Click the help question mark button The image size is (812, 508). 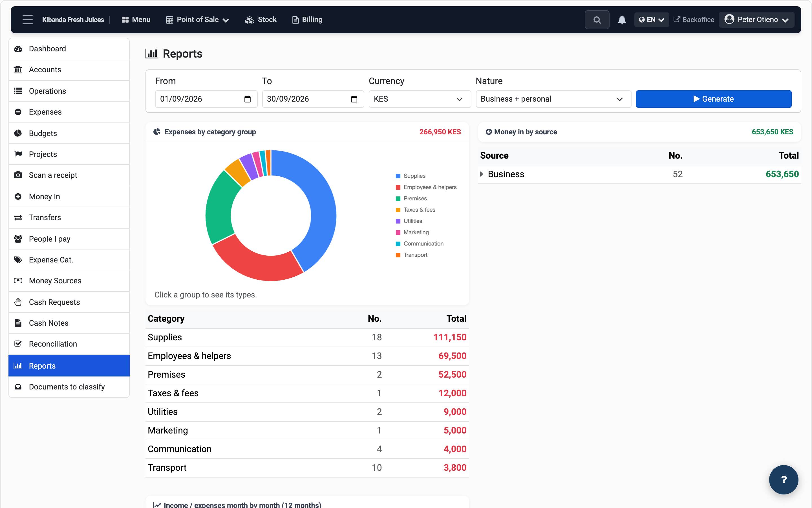coord(784,479)
